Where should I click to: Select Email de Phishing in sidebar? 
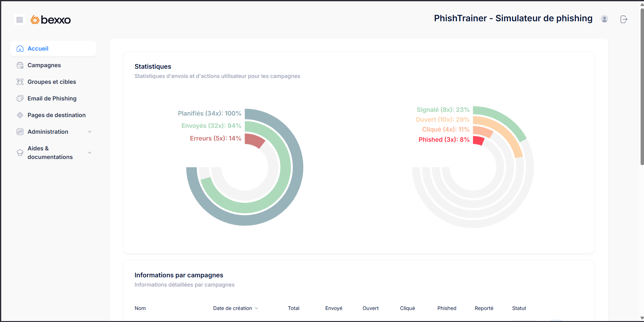tap(52, 99)
